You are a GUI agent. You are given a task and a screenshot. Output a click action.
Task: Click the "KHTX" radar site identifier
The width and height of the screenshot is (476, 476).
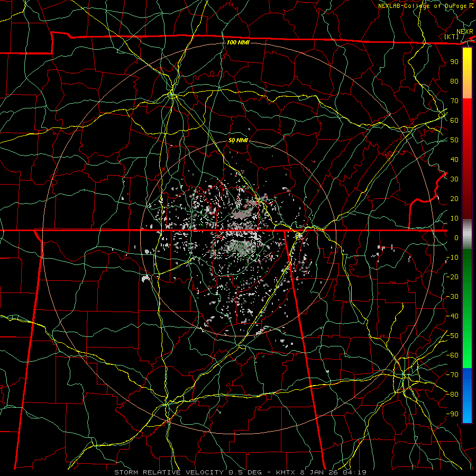(x=286, y=472)
